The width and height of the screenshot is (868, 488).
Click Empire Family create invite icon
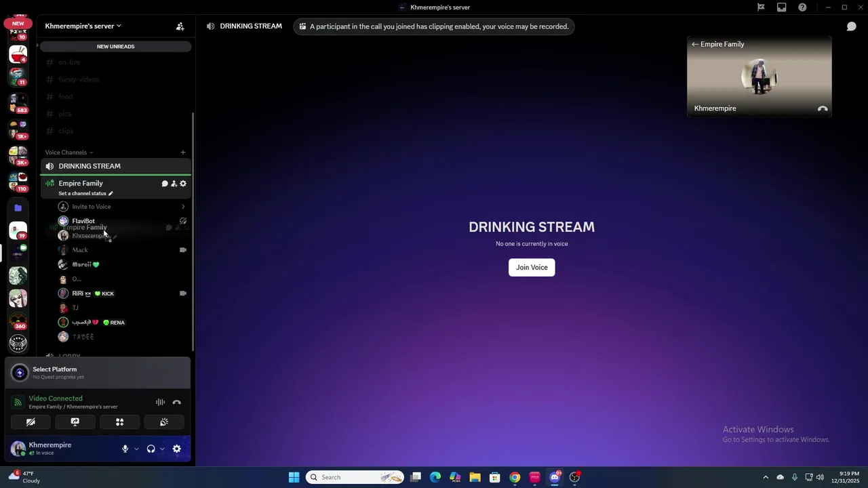tap(174, 184)
